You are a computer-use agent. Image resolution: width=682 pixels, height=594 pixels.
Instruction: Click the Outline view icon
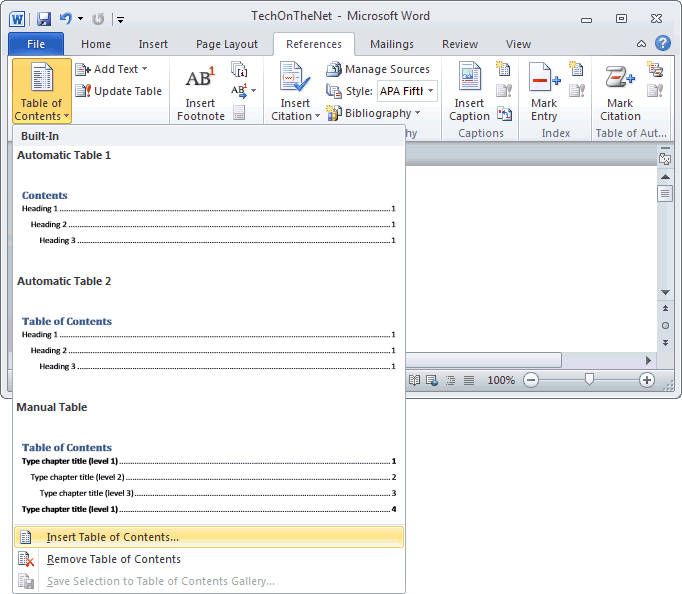[451, 380]
